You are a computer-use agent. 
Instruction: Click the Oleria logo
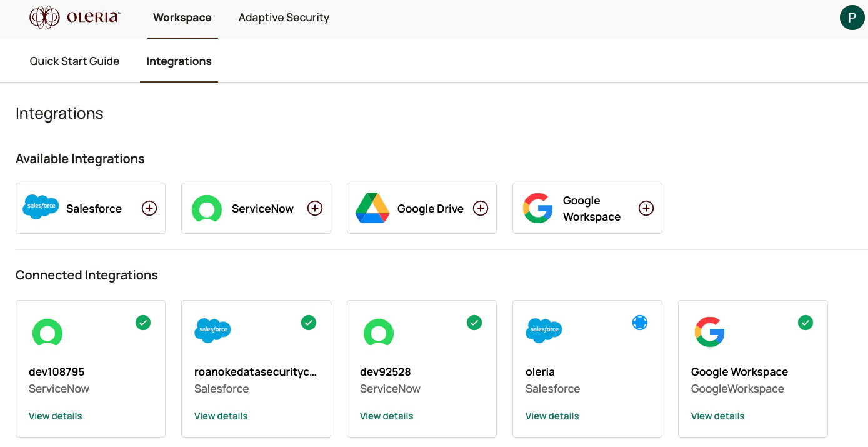(x=75, y=18)
